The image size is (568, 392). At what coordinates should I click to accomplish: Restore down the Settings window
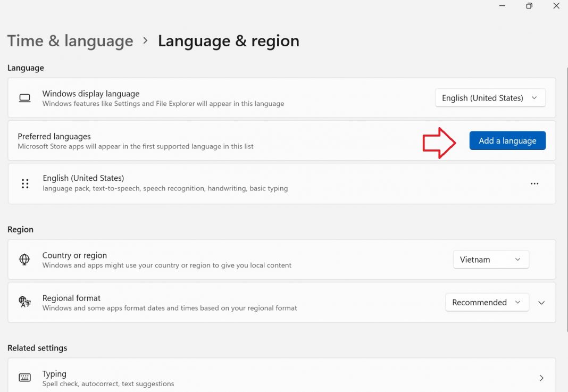point(529,6)
